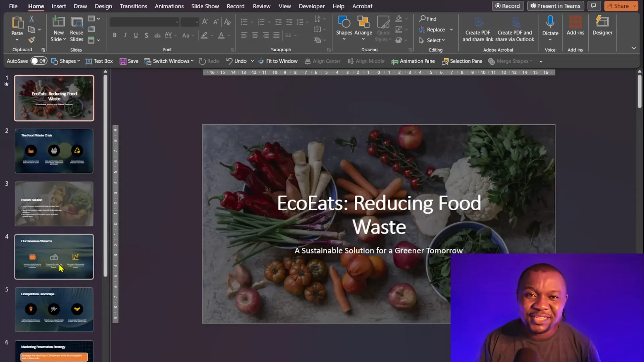Expand the Replace dropdown arrow
The image size is (644, 362).
(451, 29)
